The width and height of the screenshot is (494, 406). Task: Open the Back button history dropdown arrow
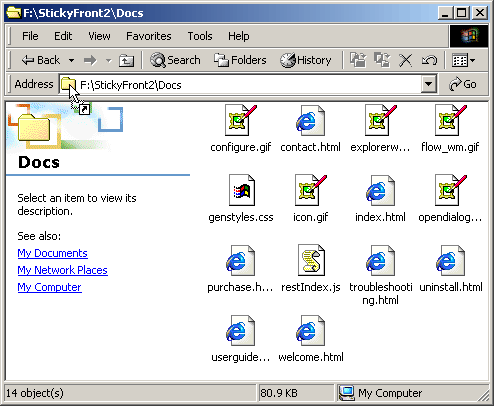pyautogui.click(x=71, y=61)
